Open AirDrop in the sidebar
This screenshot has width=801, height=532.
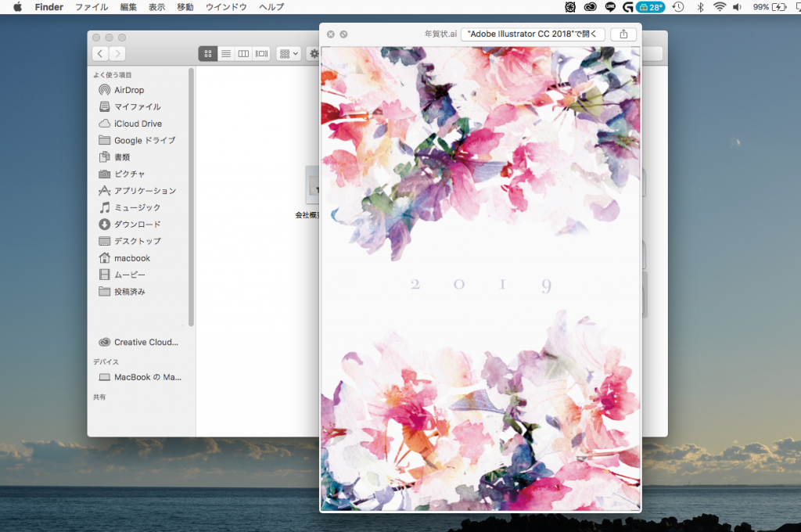129,90
